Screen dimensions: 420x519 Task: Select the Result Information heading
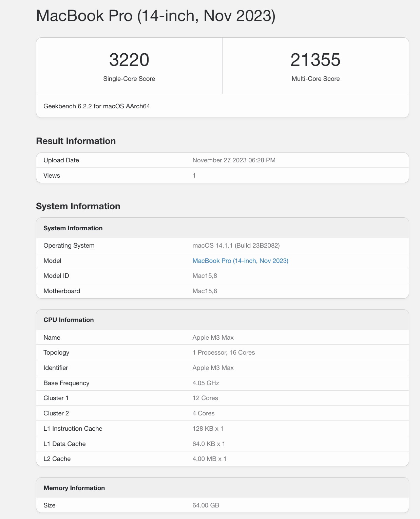(x=76, y=141)
